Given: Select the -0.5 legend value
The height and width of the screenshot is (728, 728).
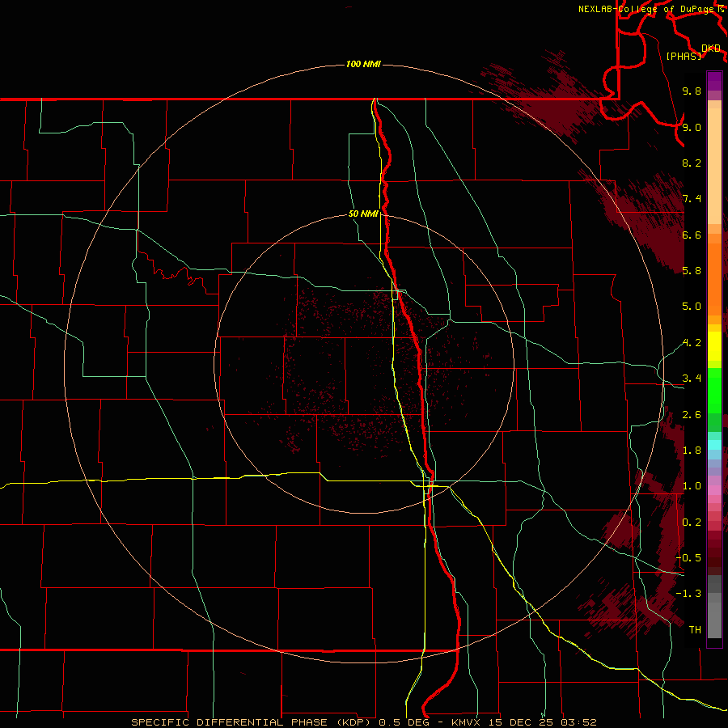Looking at the screenshot, I should click(688, 558).
